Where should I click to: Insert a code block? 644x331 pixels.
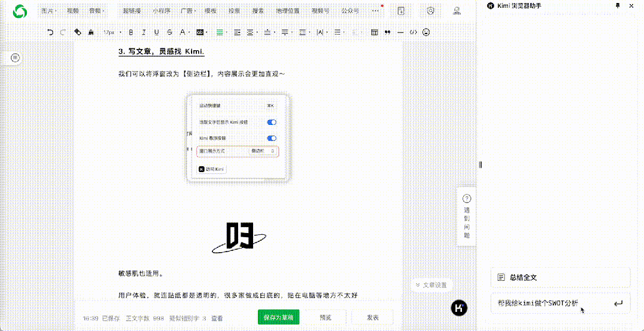tap(414, 32)
